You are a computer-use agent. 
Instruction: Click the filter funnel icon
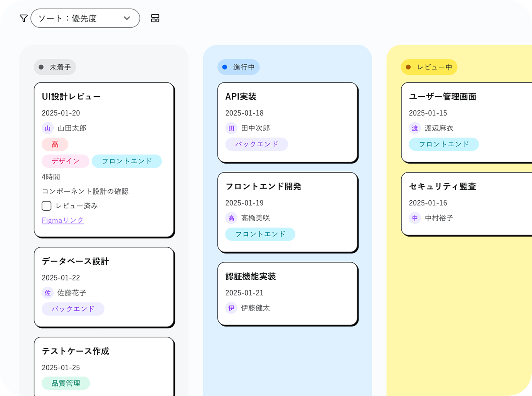point(24,18)
